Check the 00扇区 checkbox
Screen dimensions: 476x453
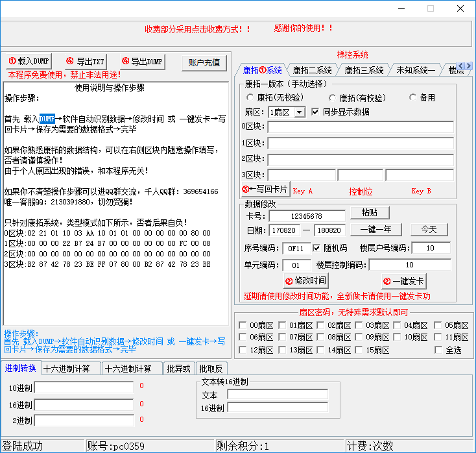243,325
